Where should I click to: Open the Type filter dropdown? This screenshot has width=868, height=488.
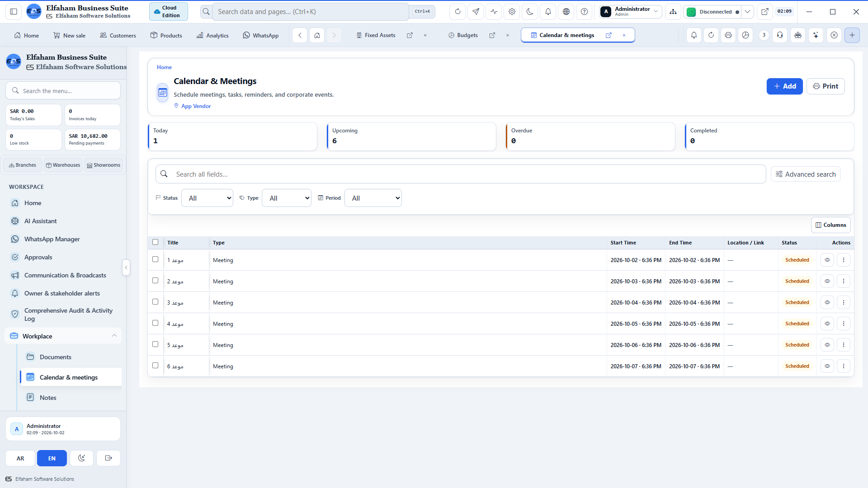(x=287, y=198)
